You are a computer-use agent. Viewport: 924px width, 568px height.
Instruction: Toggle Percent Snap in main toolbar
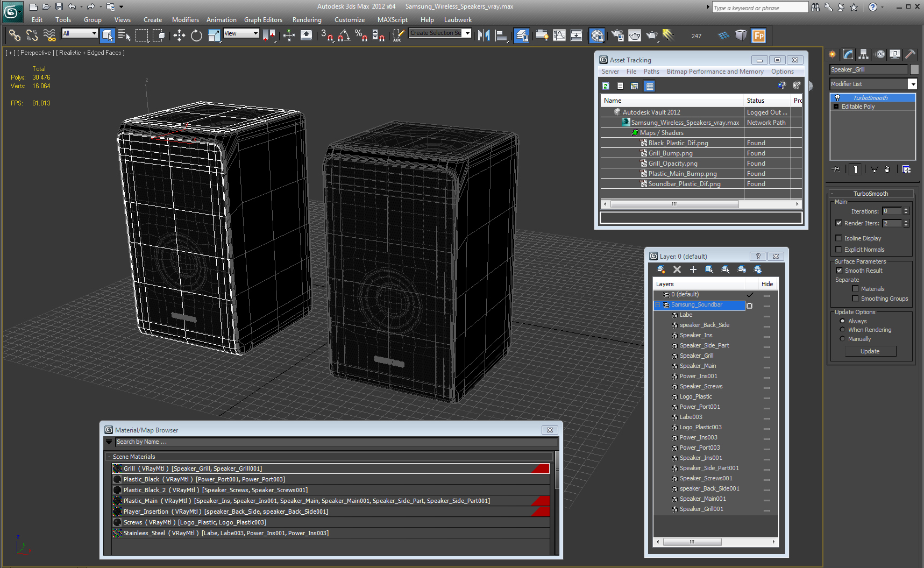pos(361,35)
